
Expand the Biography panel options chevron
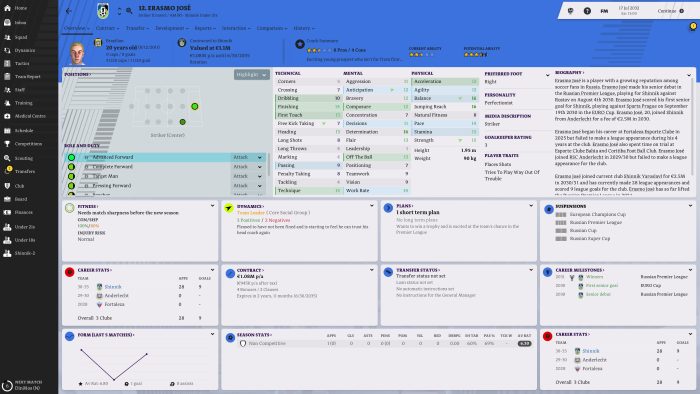point(689,75)
